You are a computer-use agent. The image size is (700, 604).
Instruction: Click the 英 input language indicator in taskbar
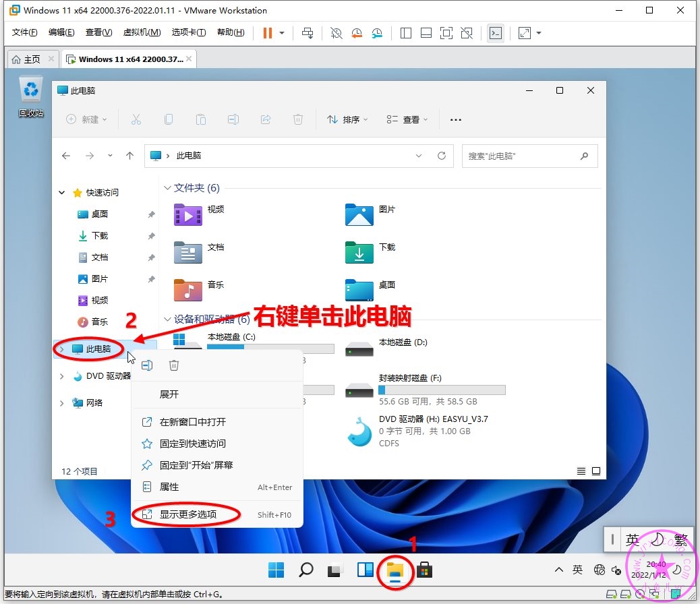coord(577,570)
